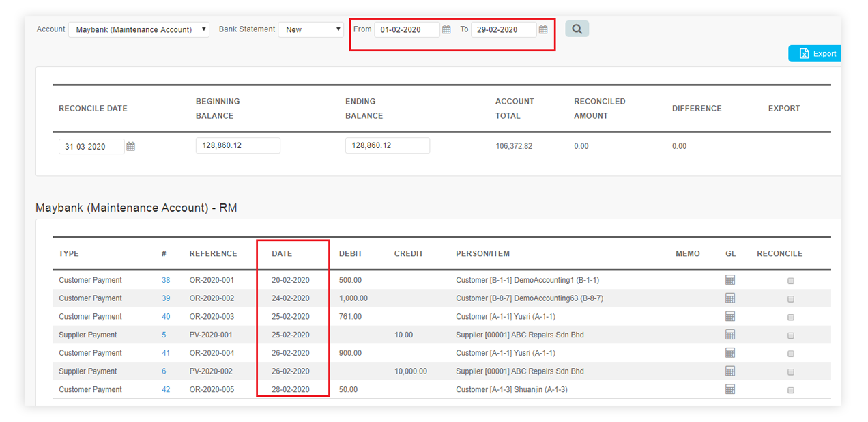Click the MEMO column header
The image size is (868, 422).
688,253
